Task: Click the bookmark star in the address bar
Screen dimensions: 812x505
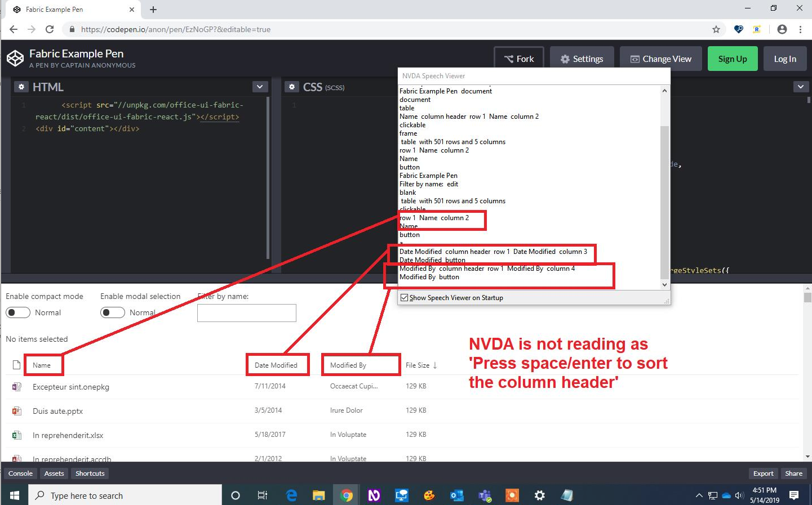Action: point(716,29)
